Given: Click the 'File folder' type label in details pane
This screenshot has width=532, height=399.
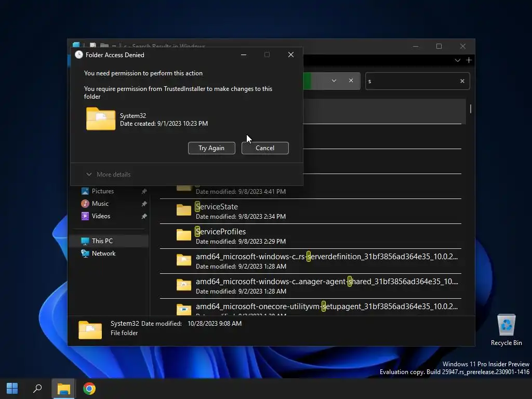Looking at the screenshot, I should coord(124,333).
